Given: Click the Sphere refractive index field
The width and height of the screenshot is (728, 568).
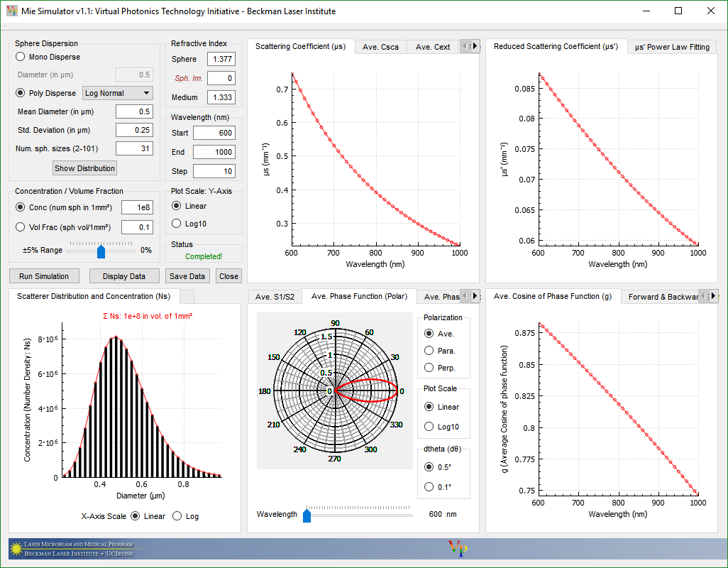Looking at the screenshot, I should pos(221,59).
